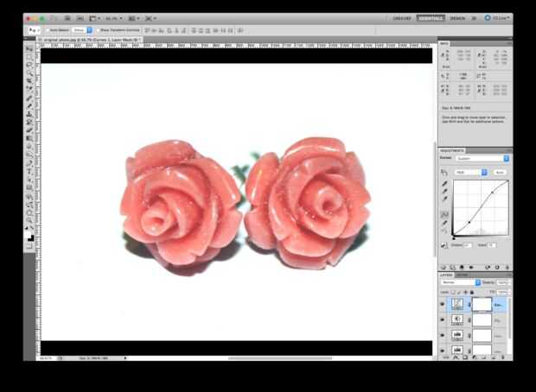Select the Lasso tool
The height and width of the screenshot is (392, 536).
pyautogui.click(x=29, y=65)
